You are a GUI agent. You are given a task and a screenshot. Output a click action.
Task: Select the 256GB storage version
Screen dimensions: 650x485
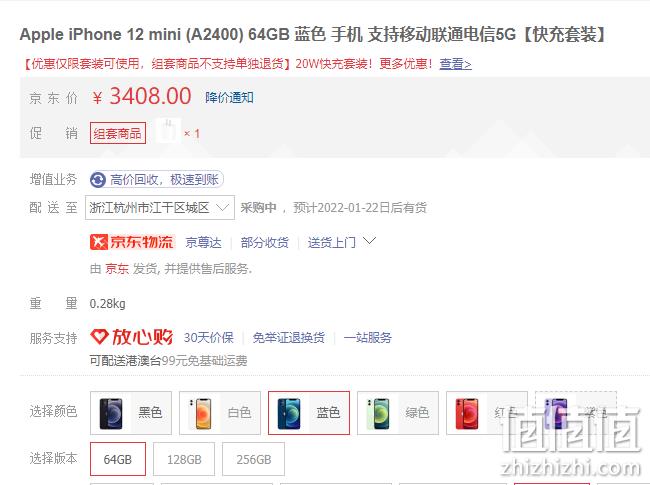tap(253, 459)
